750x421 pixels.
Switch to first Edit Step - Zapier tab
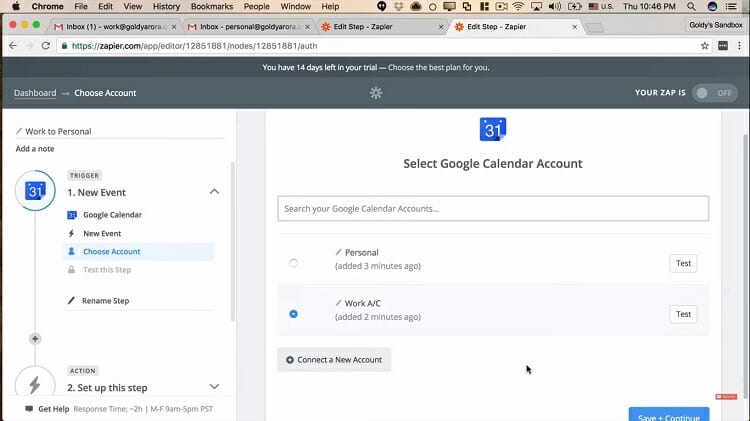[x=381, y=27]
